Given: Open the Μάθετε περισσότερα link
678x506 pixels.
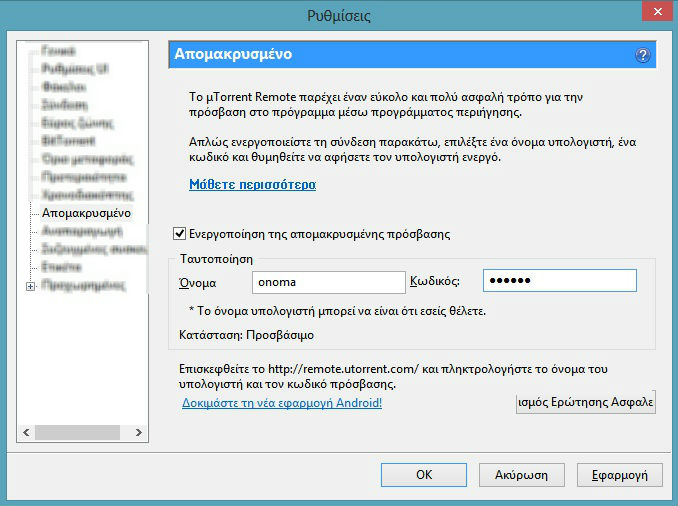Looking at the screenshot, I should click(253, 185).
